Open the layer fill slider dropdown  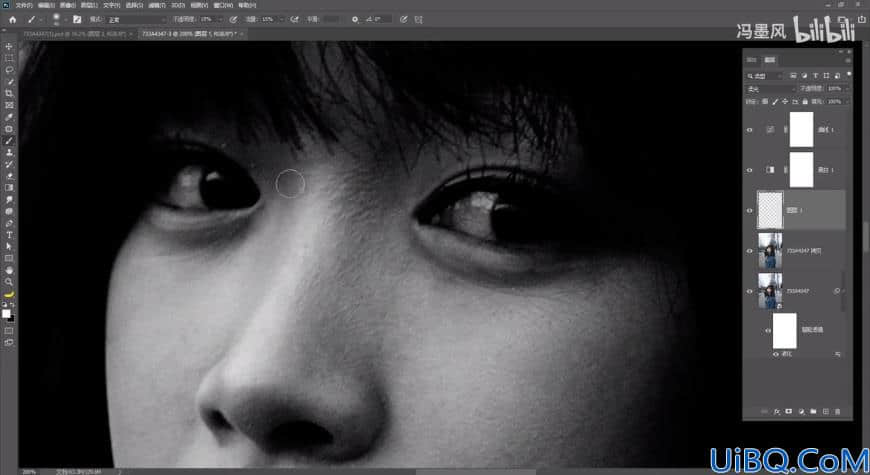(846, 102)
